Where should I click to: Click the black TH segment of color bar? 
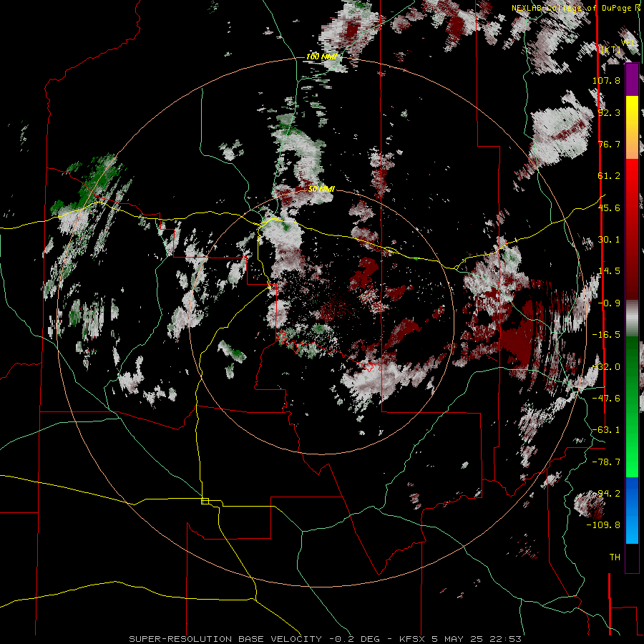click(632, 557)
